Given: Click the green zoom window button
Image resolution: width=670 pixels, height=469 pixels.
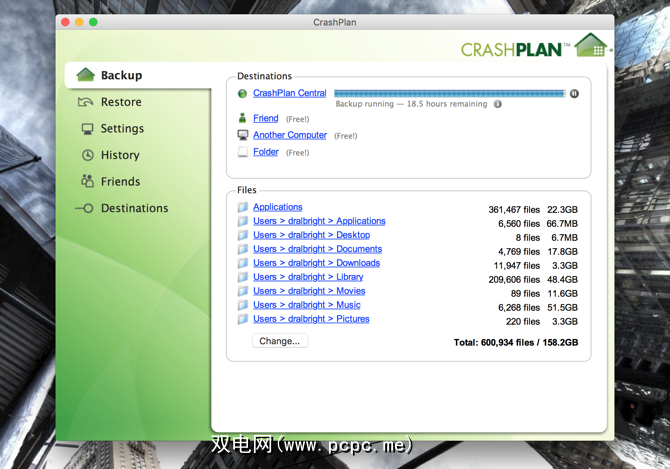Looking at the screenshot, I should 93,22.
